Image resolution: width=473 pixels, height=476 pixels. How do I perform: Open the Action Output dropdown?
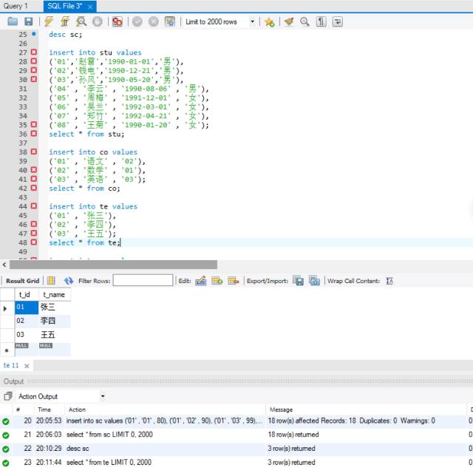point(102,396)
